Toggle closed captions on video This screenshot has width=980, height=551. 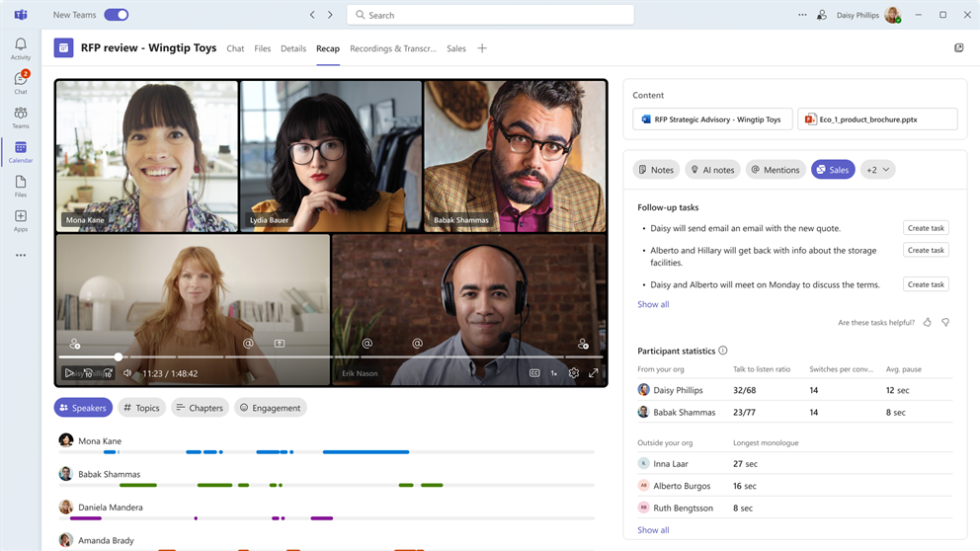click(x=534, y=373)
